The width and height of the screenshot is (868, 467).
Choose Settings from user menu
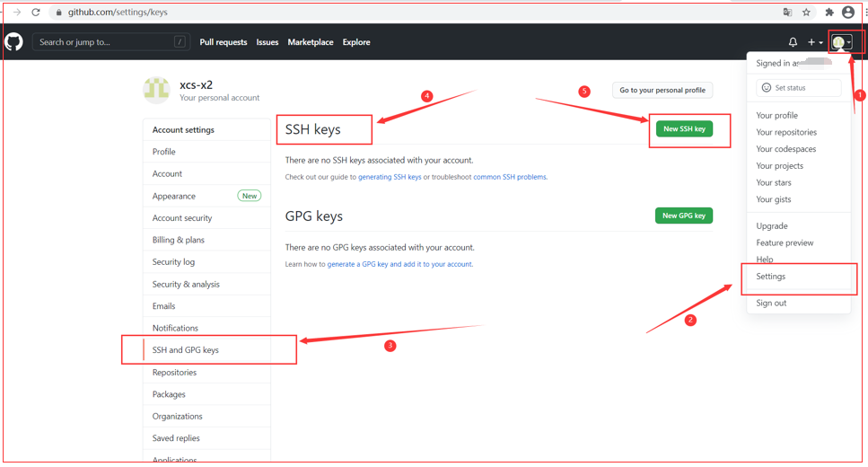(798, 277)
